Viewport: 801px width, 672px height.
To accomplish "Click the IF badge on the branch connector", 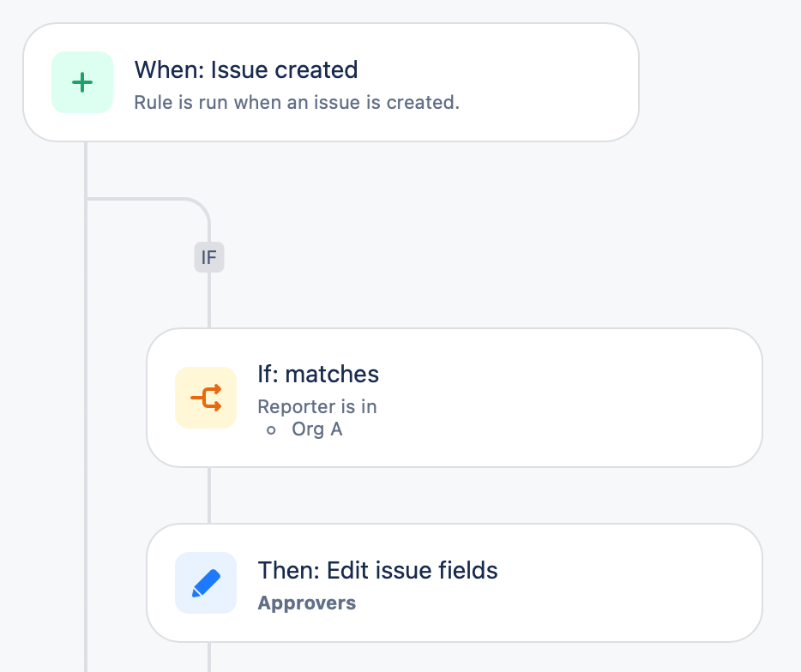I will 208,257.
